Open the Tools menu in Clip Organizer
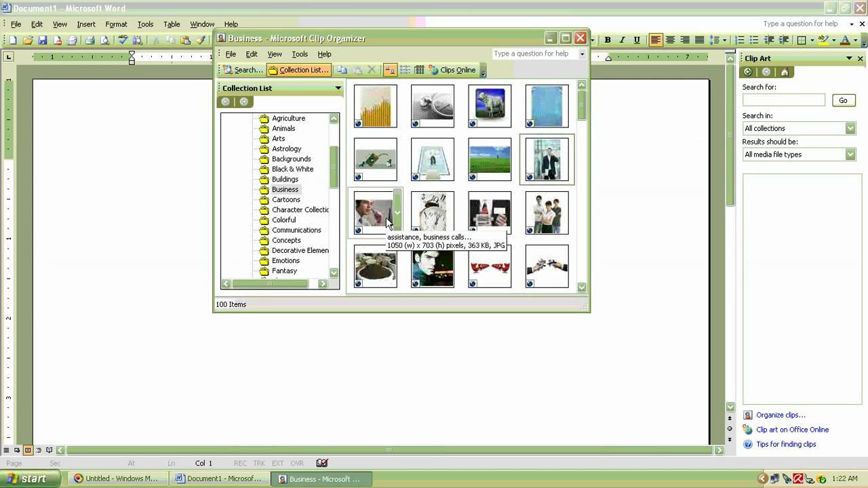 (x=300, y=54)
